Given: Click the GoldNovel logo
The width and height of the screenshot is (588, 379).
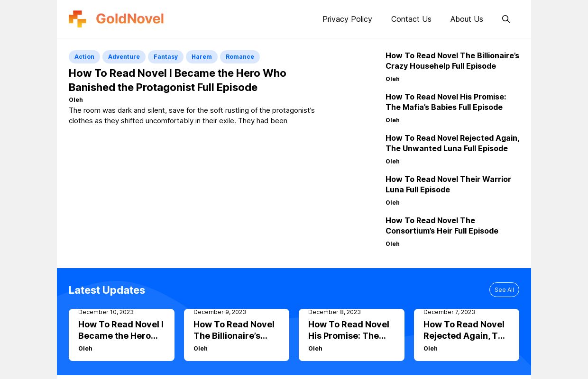Looking at the screenshot, I should click(x=116, y=19).
